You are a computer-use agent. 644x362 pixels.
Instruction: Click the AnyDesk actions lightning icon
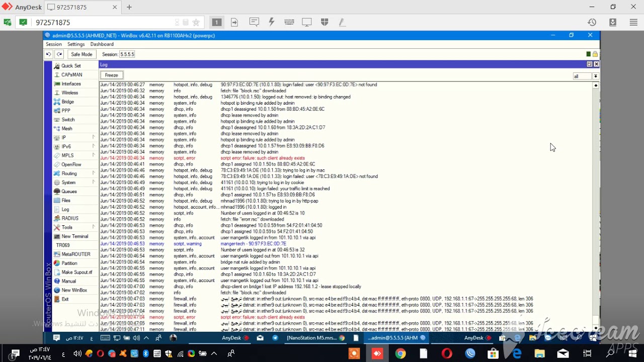tap(272, 22)
